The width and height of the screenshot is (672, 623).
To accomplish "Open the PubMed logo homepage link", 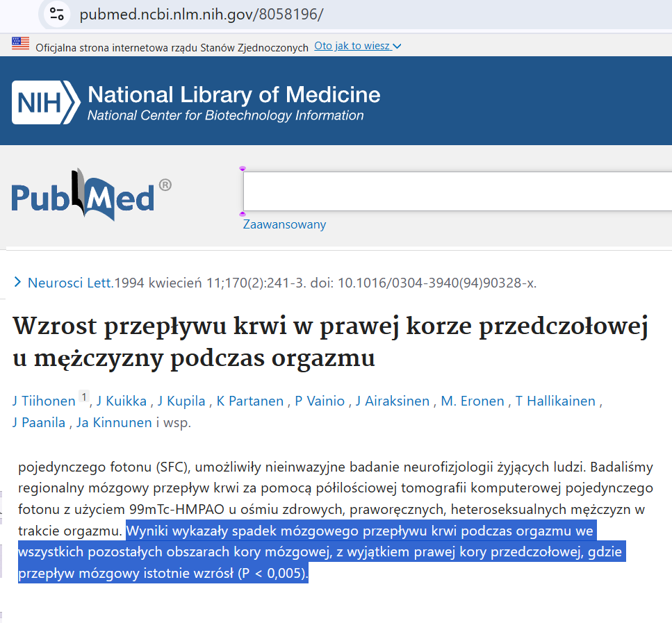I will [x=91, y=195].
